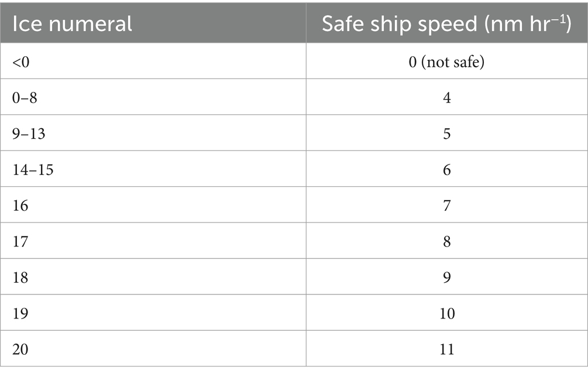Select ice numeral 18 cell
The width and height of the screenshot is (588, 377).
[x=153, y=276]
